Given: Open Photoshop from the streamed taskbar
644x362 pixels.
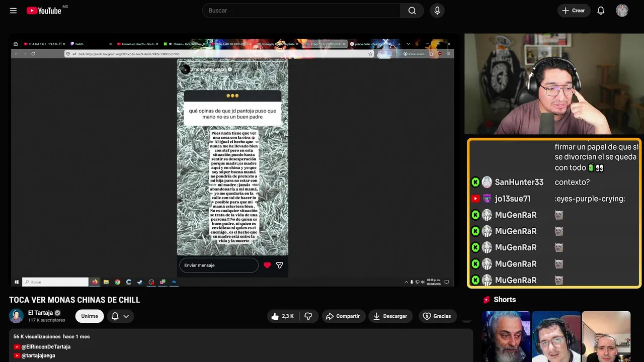Looking at the screenshot, I should click(174, 282).
